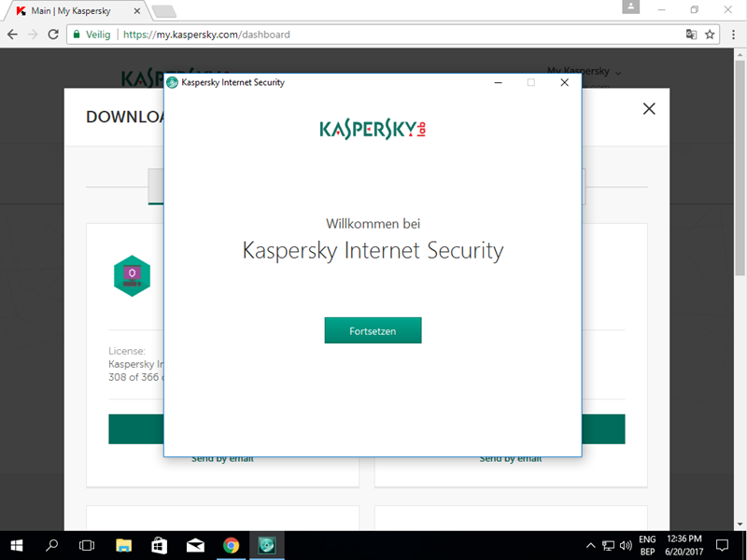Screen dimensions: 747x560
Task: Click the Fortsetzen button
Action: tap(373, 330)
